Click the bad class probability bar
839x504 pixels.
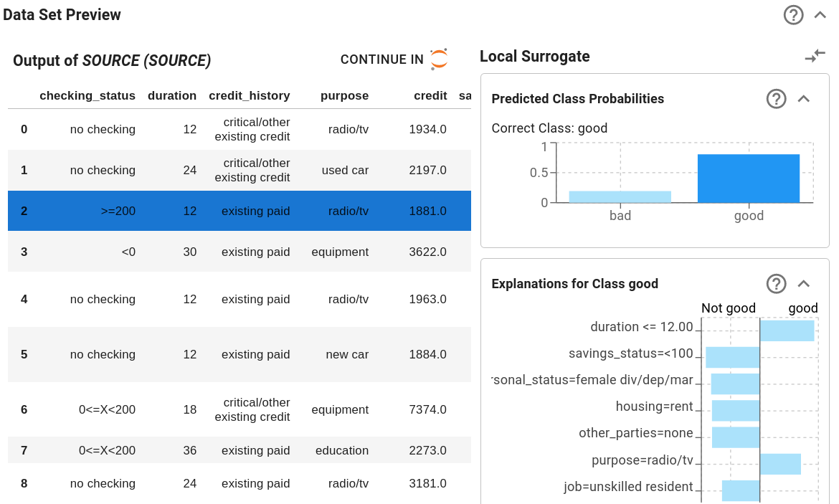click(620, 197)
